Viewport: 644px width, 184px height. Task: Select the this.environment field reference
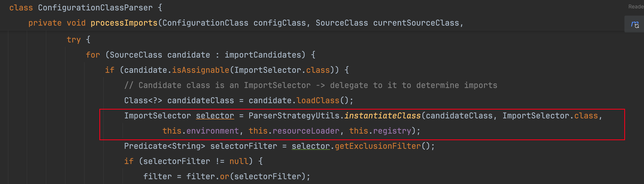coord(201,131)
